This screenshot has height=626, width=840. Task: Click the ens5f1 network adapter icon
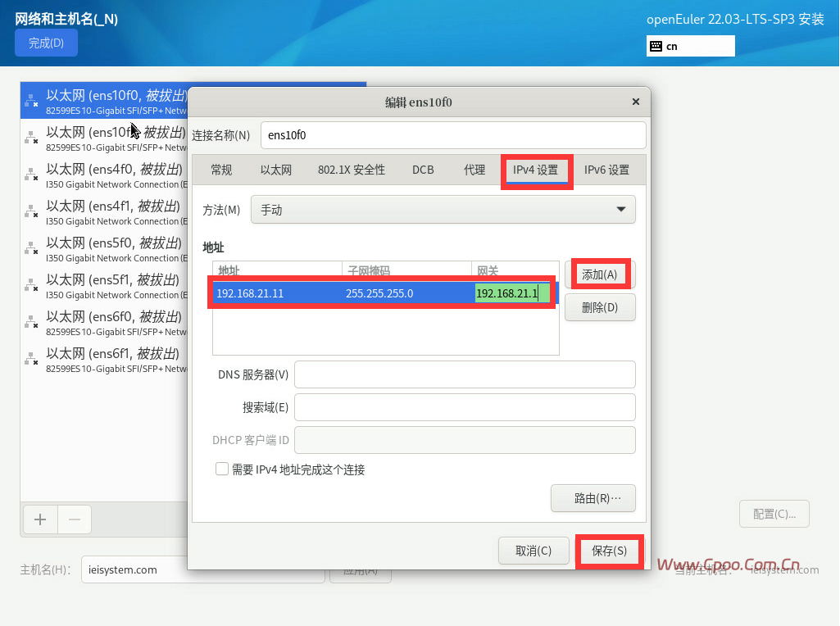pos(32,285)
